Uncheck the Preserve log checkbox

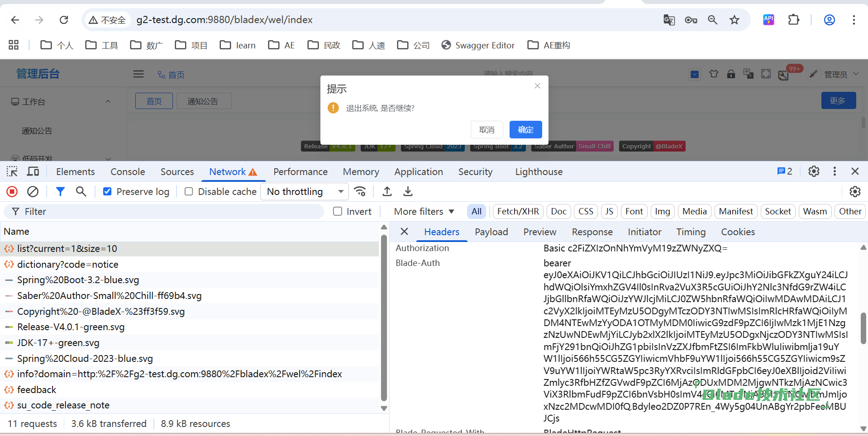click(107, 192)
